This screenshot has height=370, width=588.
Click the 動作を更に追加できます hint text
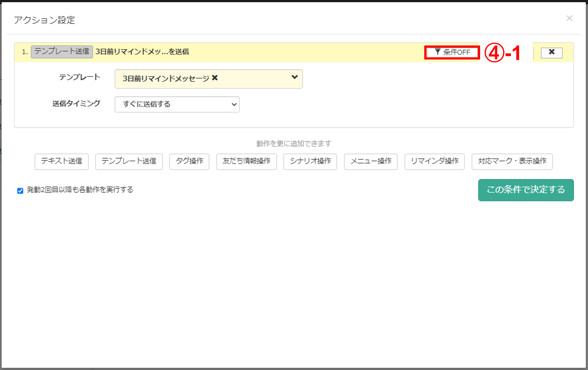tap(294, 143)
